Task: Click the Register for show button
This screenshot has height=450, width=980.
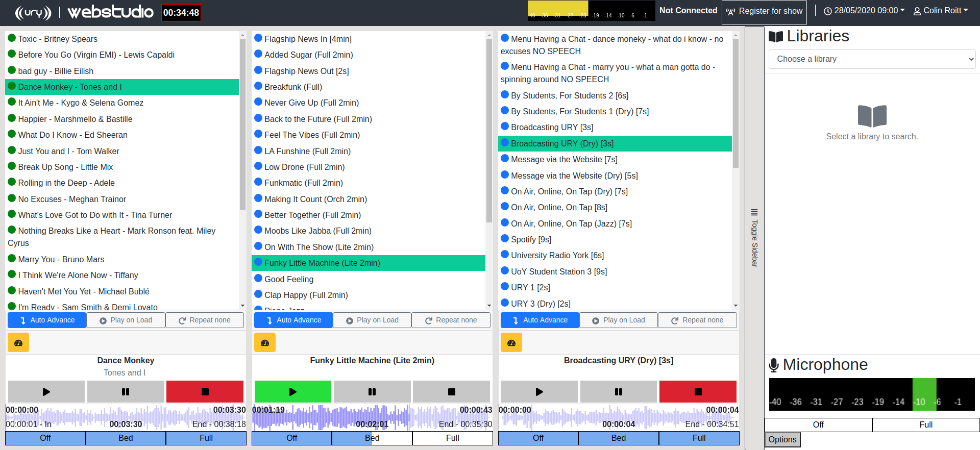Action: pos(764,12)
